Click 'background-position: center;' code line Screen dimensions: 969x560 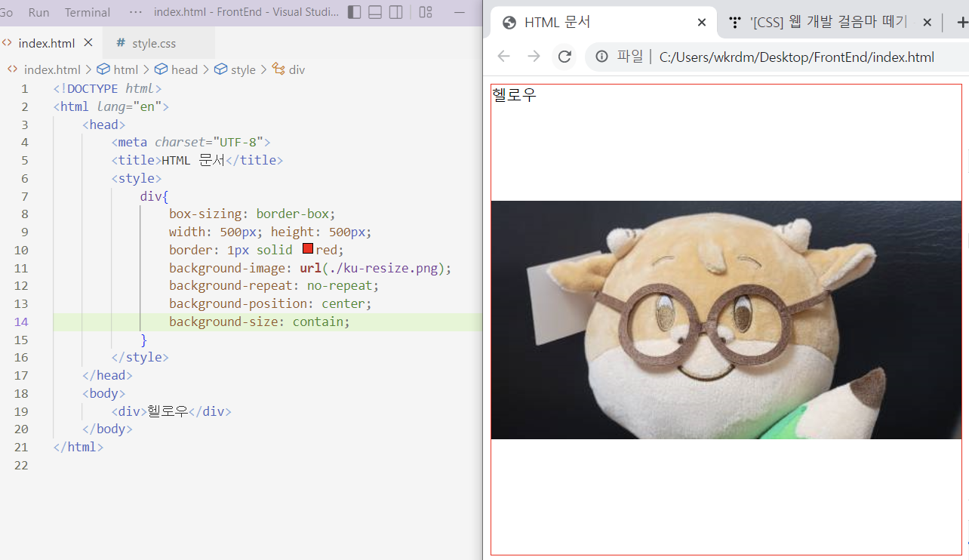[x=270, y=303]
